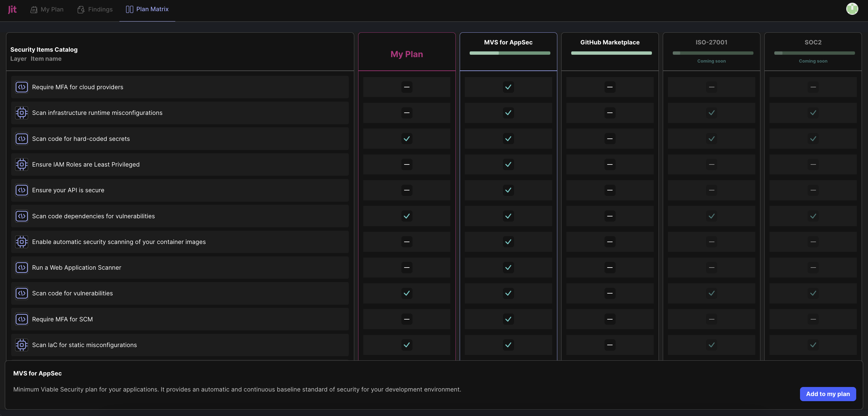The width and height of the screenshot is (868, 416).
Task: Click the MVS for AppSec progress bar
Action: 510,53
